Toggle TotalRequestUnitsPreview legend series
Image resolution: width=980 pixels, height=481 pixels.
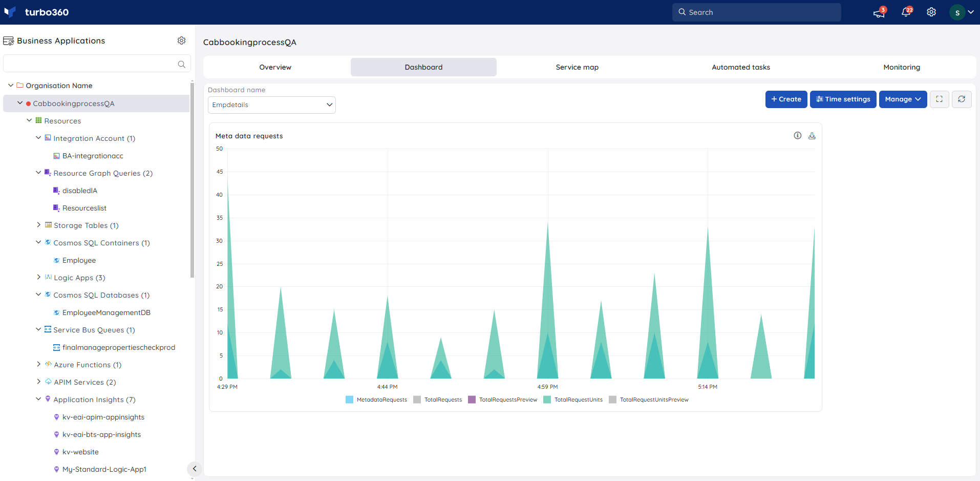pos(649,400)
